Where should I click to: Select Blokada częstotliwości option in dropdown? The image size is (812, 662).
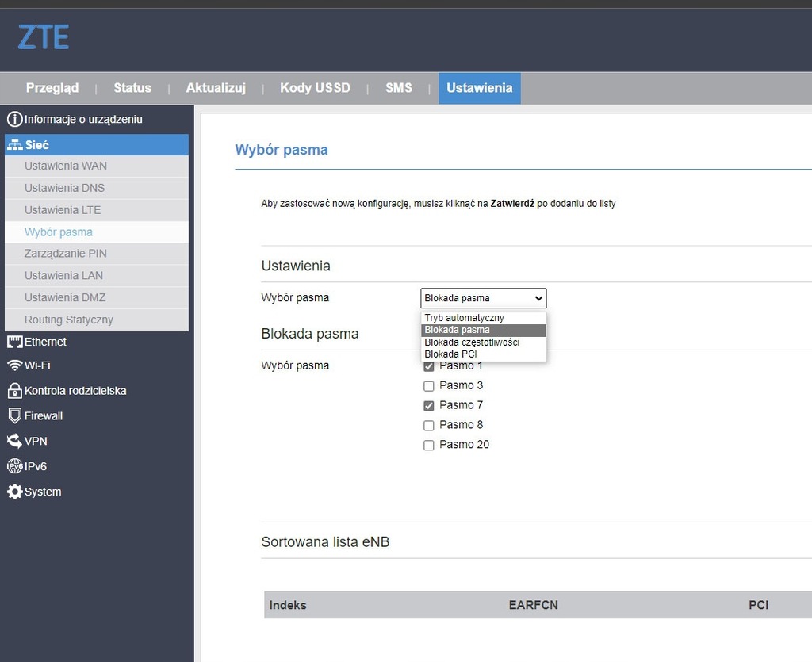(472, 342)
